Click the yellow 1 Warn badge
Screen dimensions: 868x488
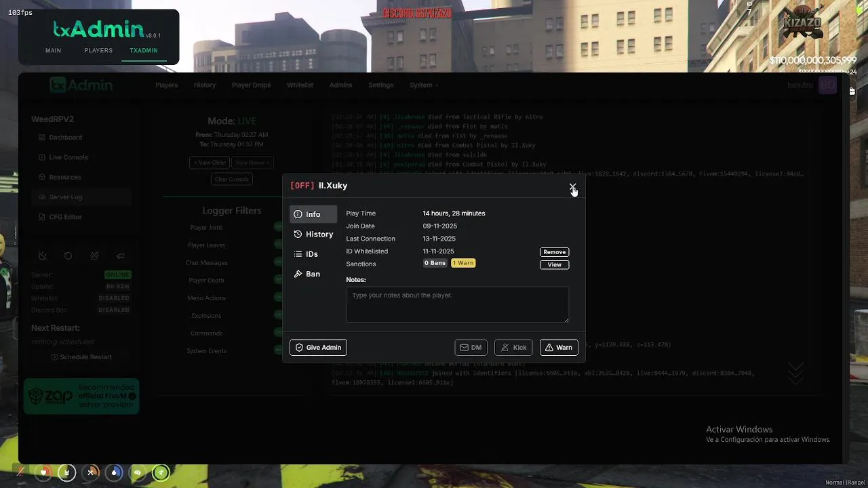pos(463,263)
